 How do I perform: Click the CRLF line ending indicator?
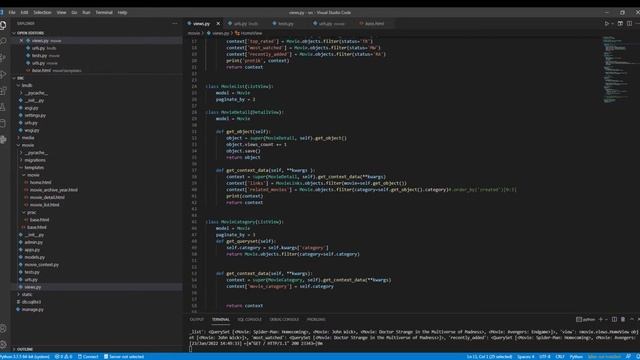[x=560, y=357]
